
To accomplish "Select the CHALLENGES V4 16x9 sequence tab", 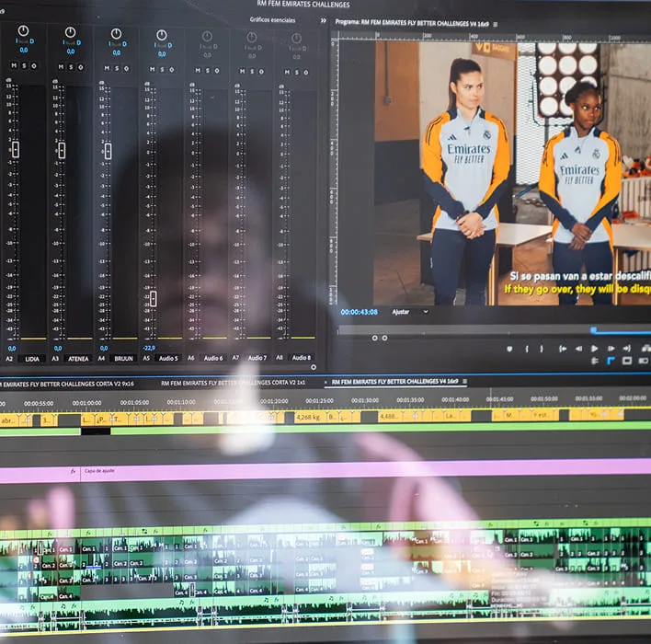I will pos(394,382).
